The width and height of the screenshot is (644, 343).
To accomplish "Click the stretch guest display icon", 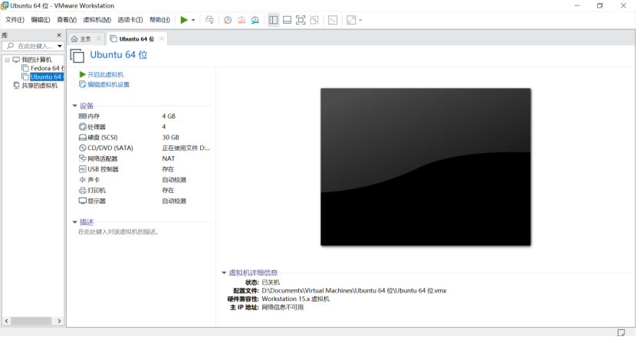I will [351, 20].
